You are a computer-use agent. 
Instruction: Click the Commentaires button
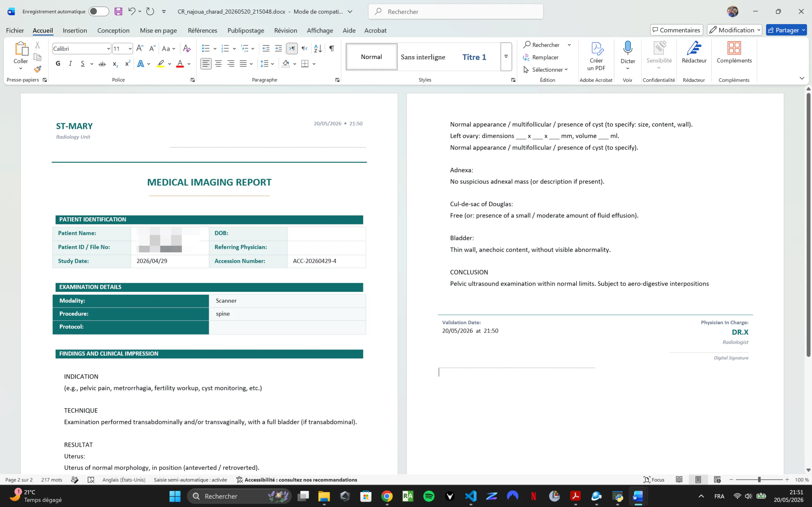pos(677,30)
